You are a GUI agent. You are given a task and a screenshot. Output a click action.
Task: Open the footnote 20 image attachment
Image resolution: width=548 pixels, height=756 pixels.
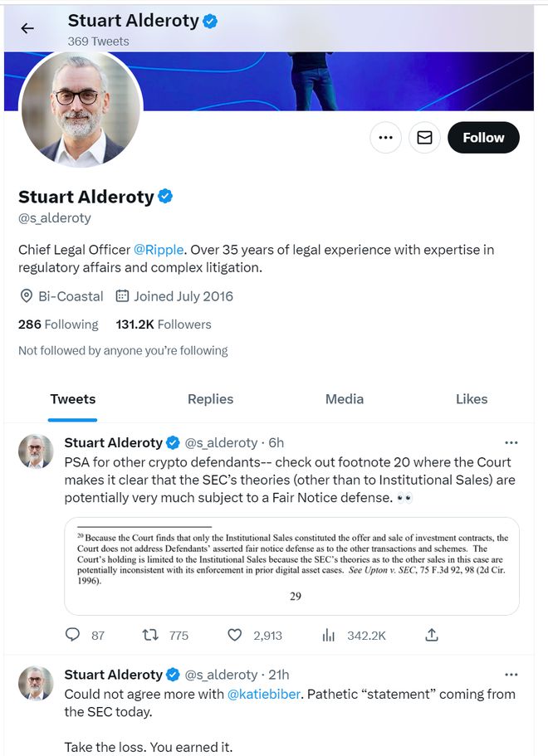pos(291,565)
